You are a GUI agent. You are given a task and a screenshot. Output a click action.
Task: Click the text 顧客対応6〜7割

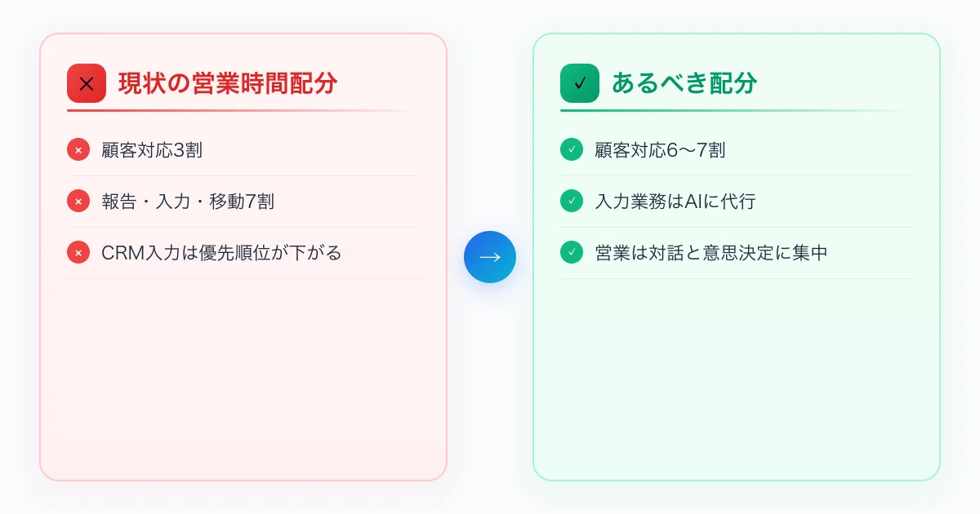(660, 150)
